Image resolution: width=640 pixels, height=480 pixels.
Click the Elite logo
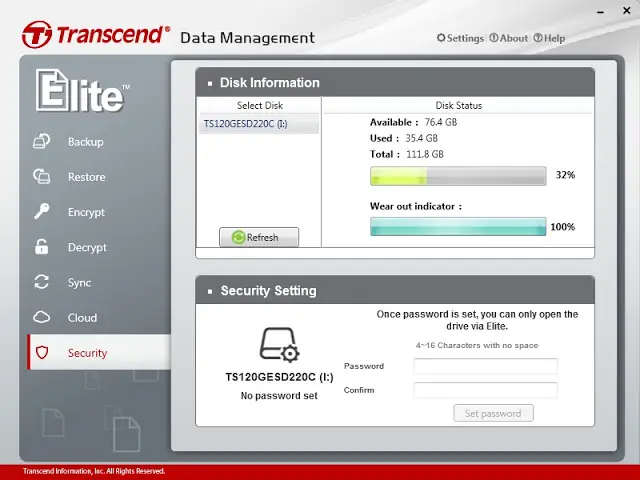(x=83, y=91)
